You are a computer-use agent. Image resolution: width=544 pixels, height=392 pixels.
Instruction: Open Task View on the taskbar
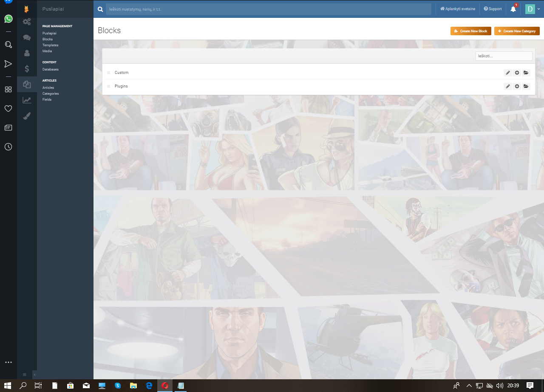click(x=38, y=386)
